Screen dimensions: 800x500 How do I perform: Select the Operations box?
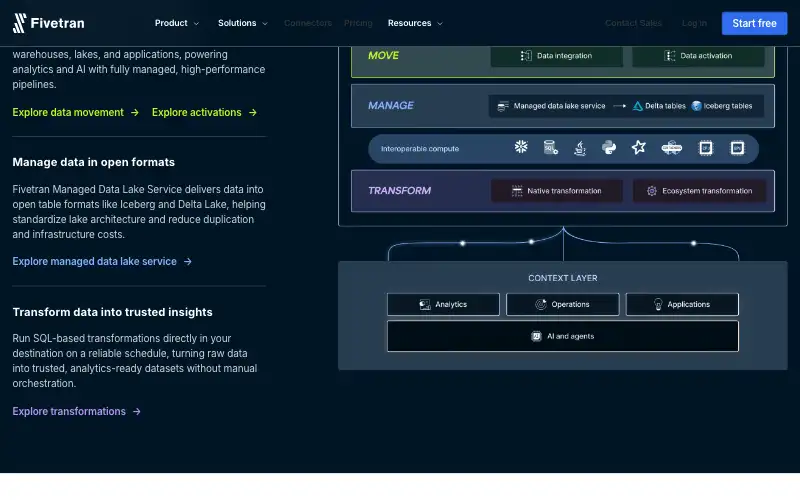pos(562,304)
